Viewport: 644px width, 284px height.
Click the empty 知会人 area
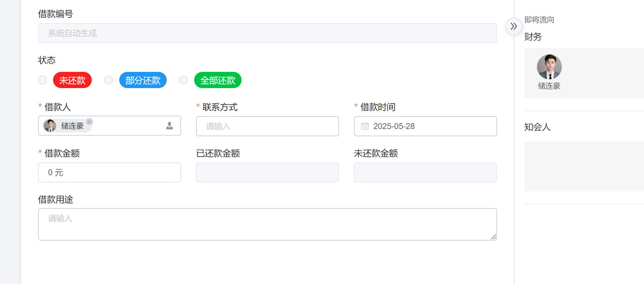pos(584,166)
